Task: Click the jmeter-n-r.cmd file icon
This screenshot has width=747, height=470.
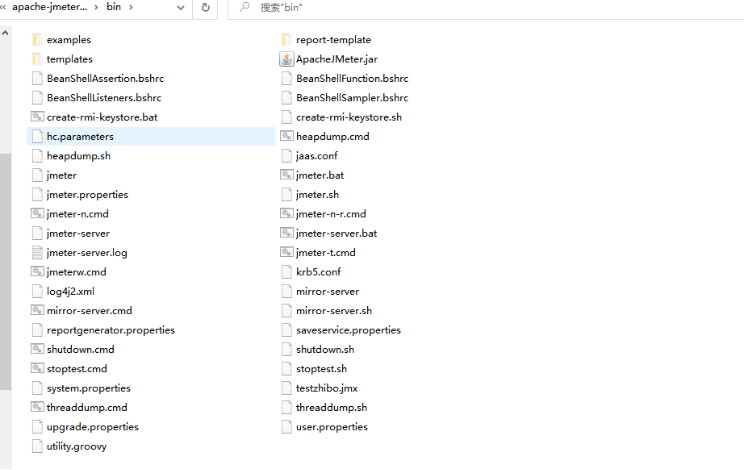Action: tap(286, 214)
